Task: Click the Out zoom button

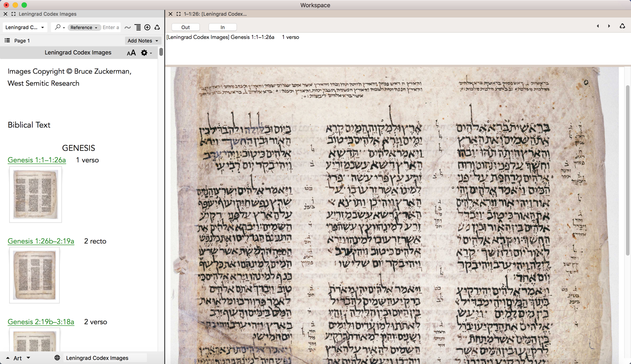Action: 185,27
